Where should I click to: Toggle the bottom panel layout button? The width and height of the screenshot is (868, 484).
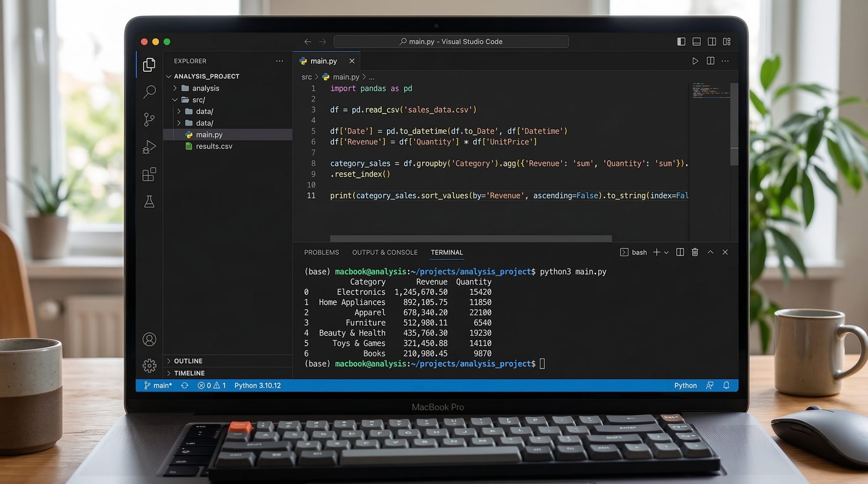tap(696, 42)
